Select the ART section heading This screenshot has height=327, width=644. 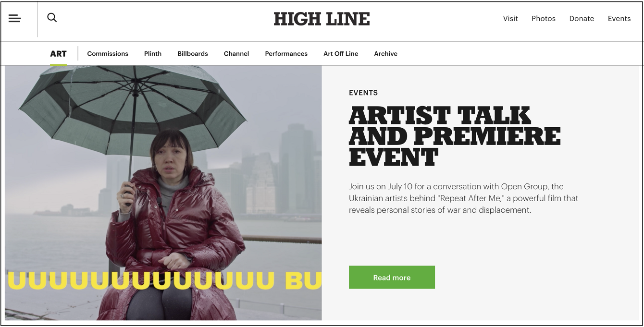[58, 54]
